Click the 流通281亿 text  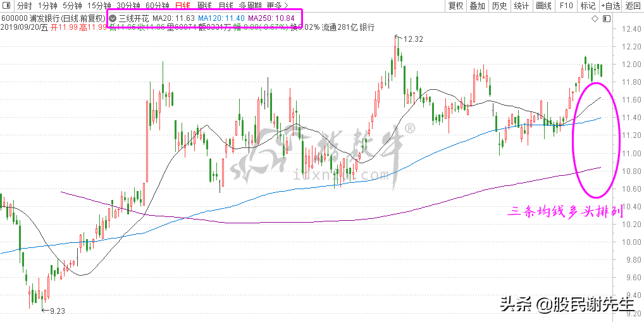(339, 27)
